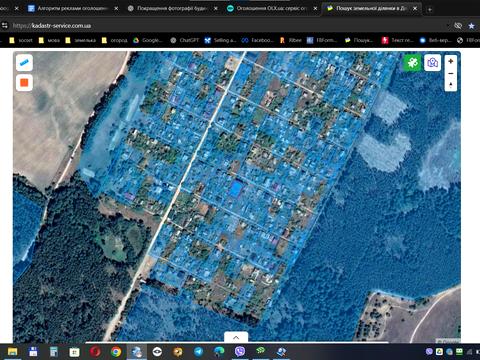Open the 'земелька' bookmarks folder
Image resolution: width=480 pixels, height=360 pixels.
point(81,40)
